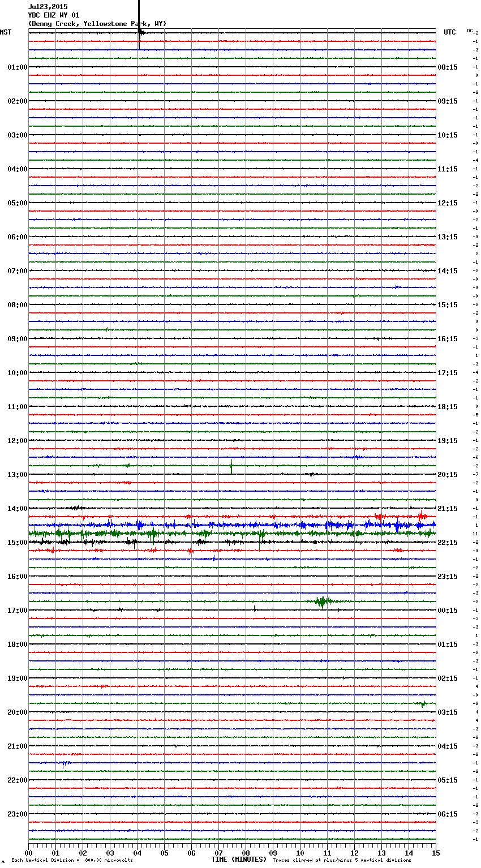This screenshot has width=481, height=868.
Task: Click the 20:15 UTC time label
Action: (448, 475)
